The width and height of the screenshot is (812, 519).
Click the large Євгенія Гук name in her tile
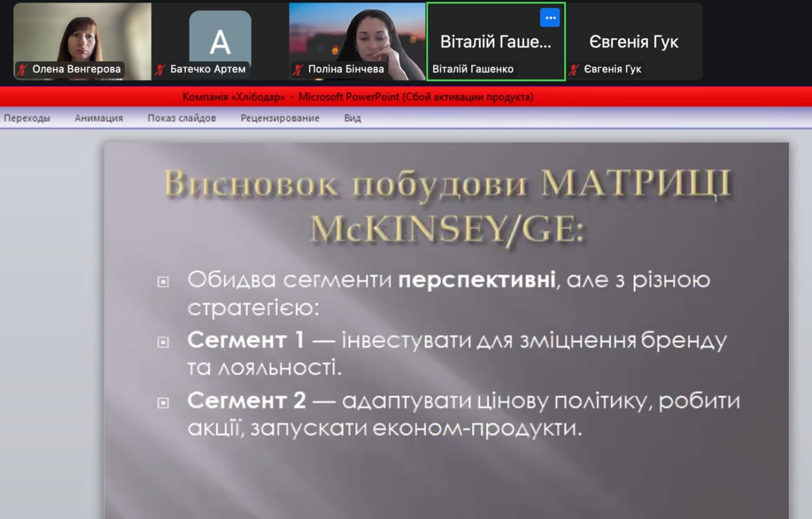pos(634,42)
